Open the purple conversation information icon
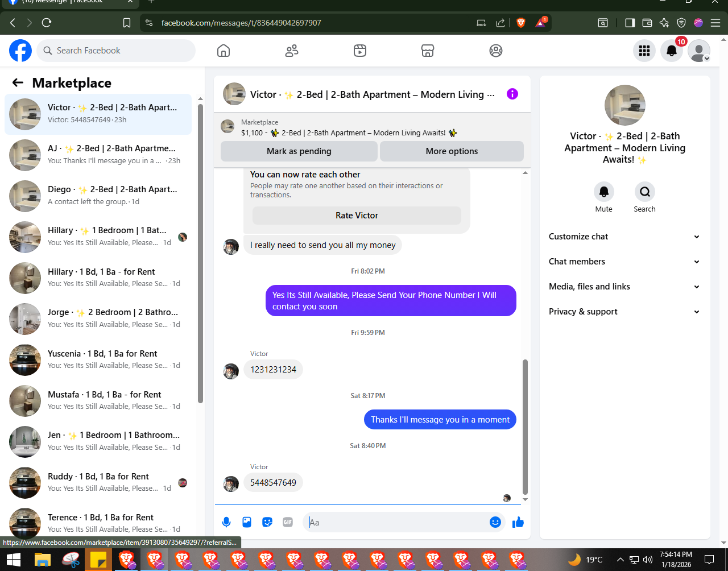This screenshot has height=571, width=728. coord(512,94)
